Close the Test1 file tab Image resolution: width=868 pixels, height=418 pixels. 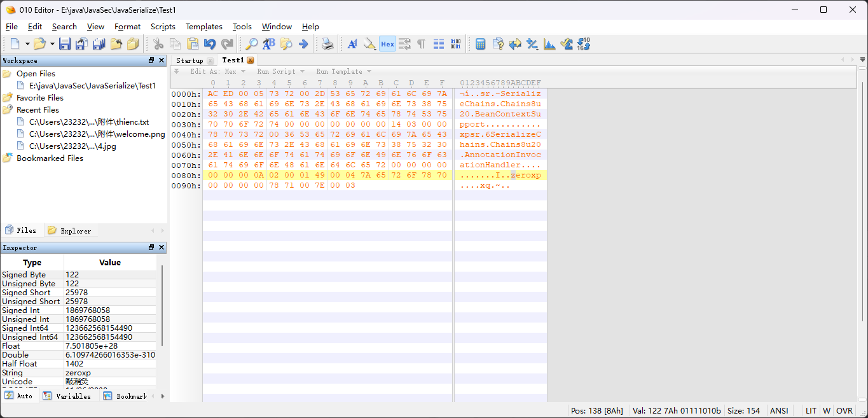[x=251, y=60]
